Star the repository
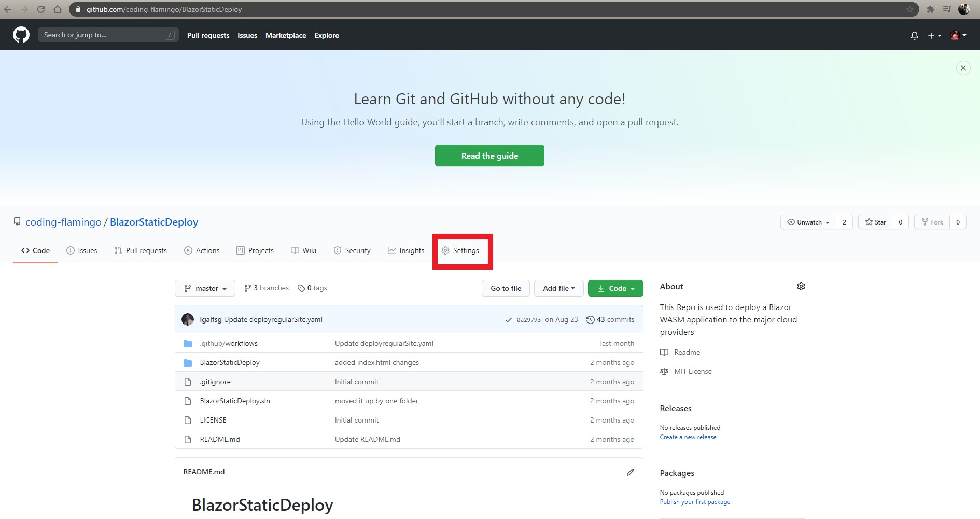Image resolution: width=980 pixels, height=519 pixels. [x=875, y=222]
